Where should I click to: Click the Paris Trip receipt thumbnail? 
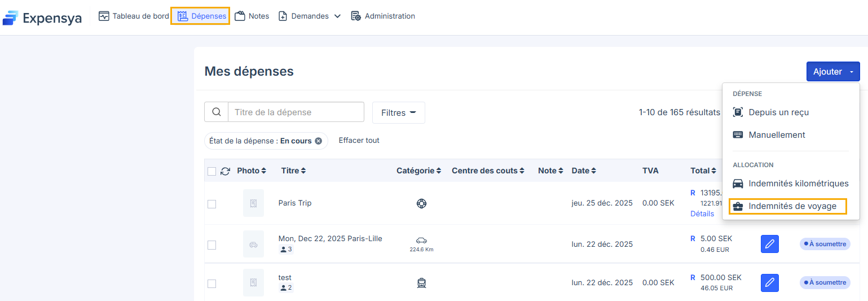(x=253, y=203)
